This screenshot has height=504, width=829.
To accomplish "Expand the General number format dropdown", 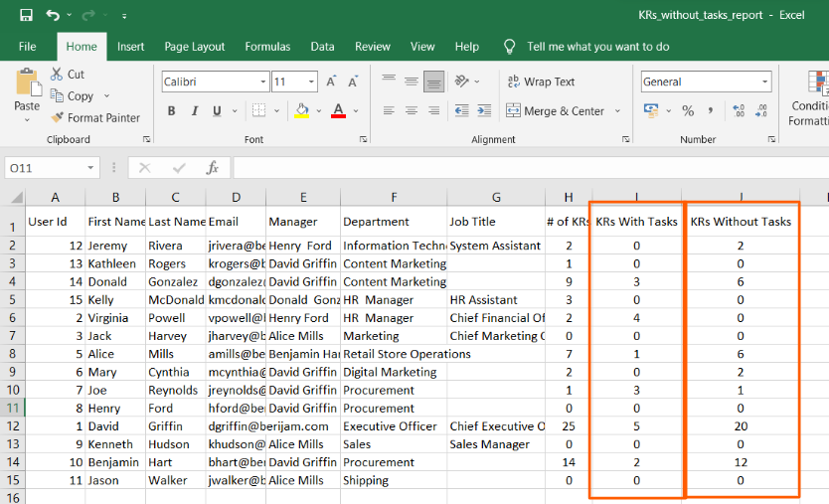I will pyautogui.click(x=765, y=83).
